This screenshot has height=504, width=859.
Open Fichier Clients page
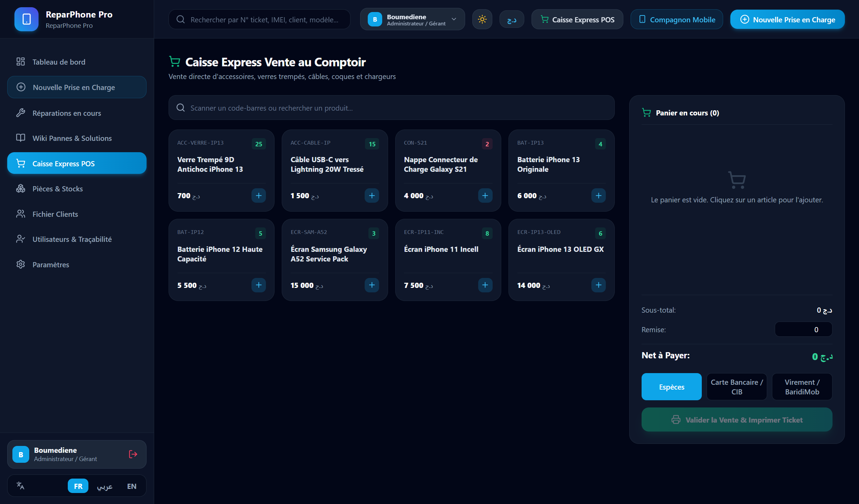(77, 214)
